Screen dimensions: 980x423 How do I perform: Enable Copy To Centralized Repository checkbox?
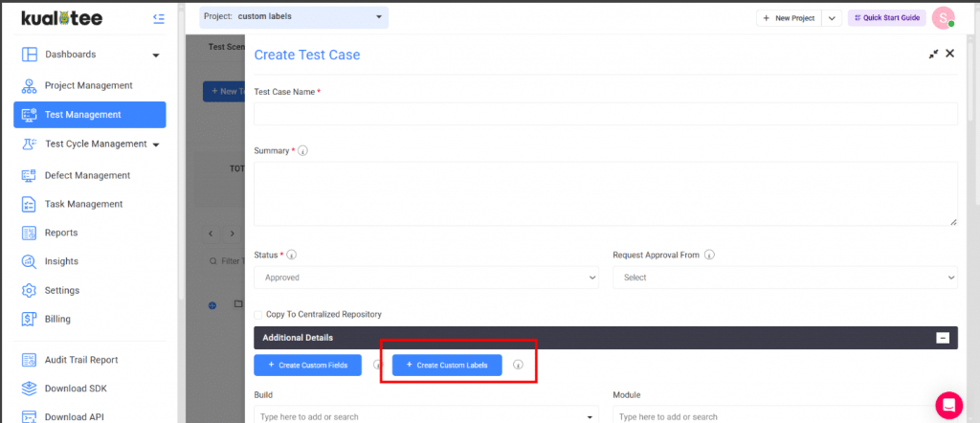258,314
